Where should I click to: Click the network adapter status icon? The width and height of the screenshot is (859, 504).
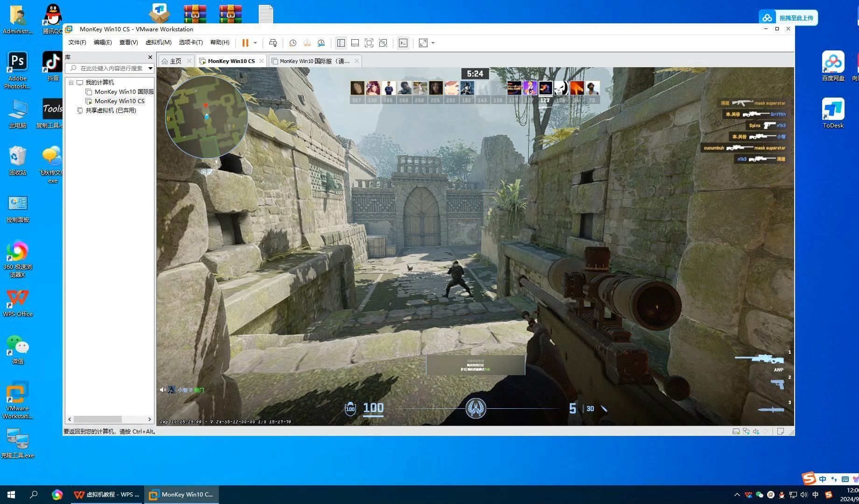[x=746, y=432]
